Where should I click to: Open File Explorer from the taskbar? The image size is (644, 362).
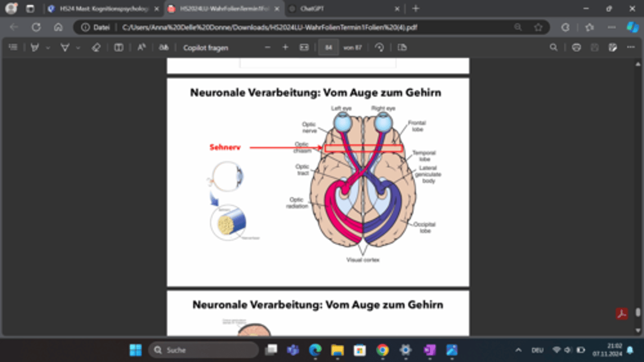tap(337, 350)
